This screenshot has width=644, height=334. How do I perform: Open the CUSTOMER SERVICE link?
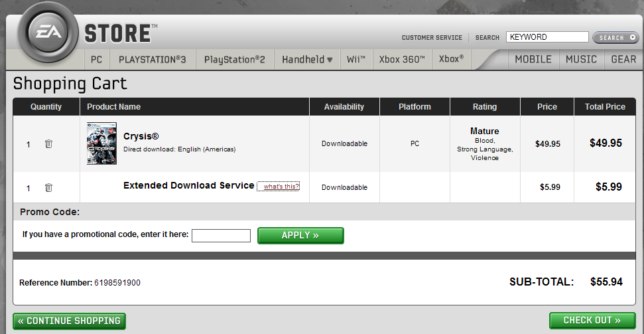(x=432, y=37)
